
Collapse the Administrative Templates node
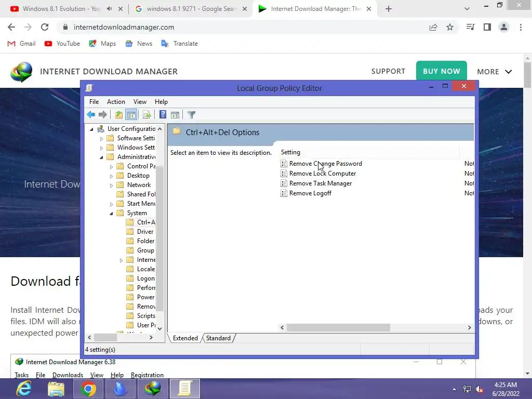pos(101,157)
